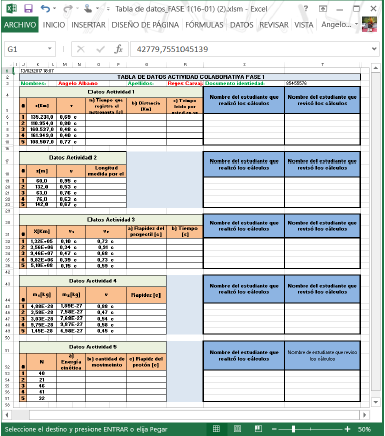The image size is (385, 436).
Task: Click the formula bar value 42779,7551045139
Action: pyautogui.click(x=172, y=49)
